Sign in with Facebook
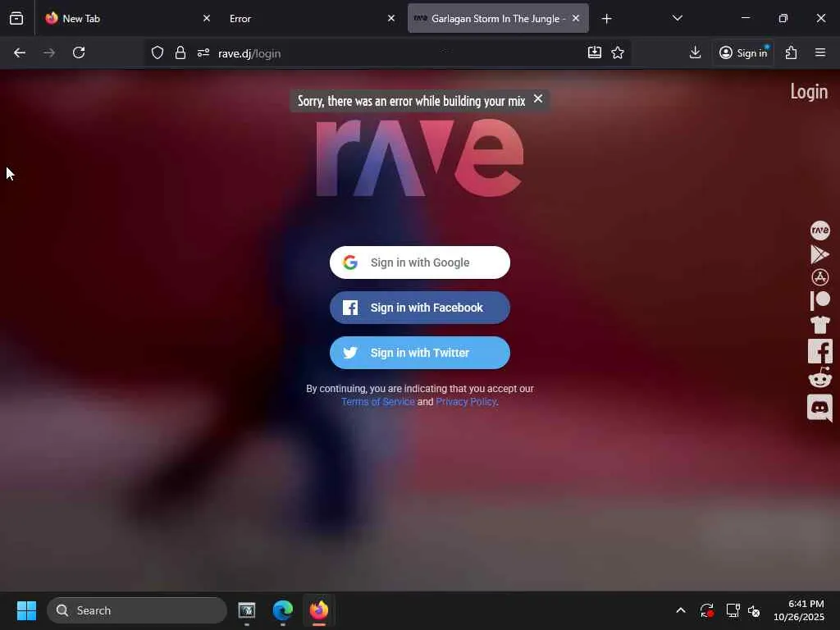The image size is (840, 630). coord(419,308)
